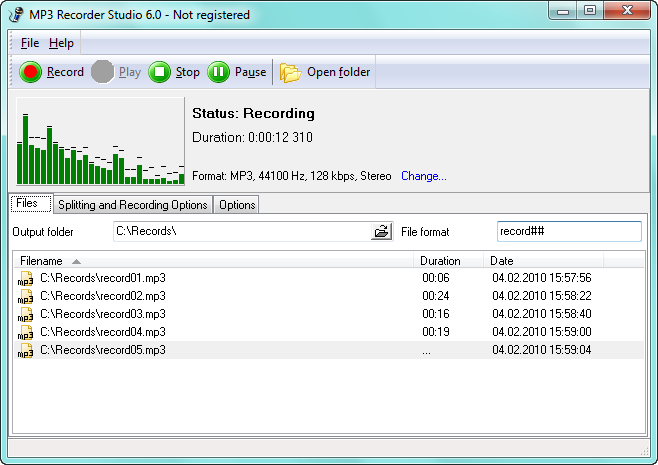Click the Open folder text label
Image resolution: width=658 pixels, height=465 pixels.
pos(339,72)
